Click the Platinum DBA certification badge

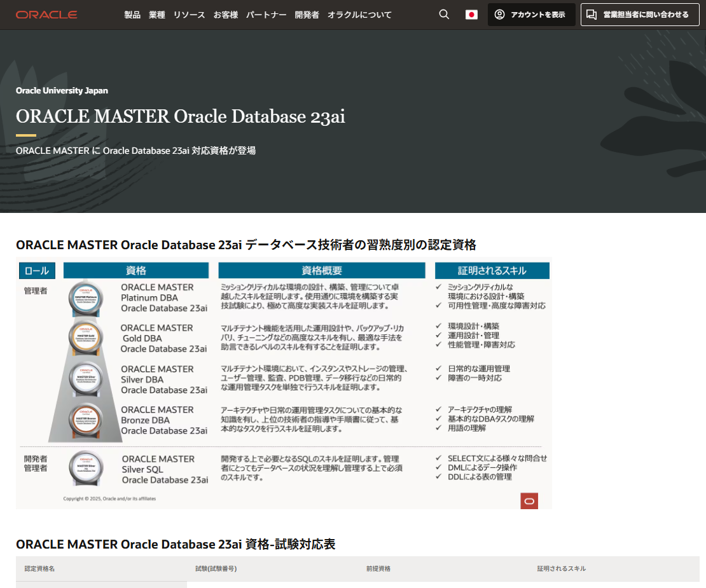(86, 297)
